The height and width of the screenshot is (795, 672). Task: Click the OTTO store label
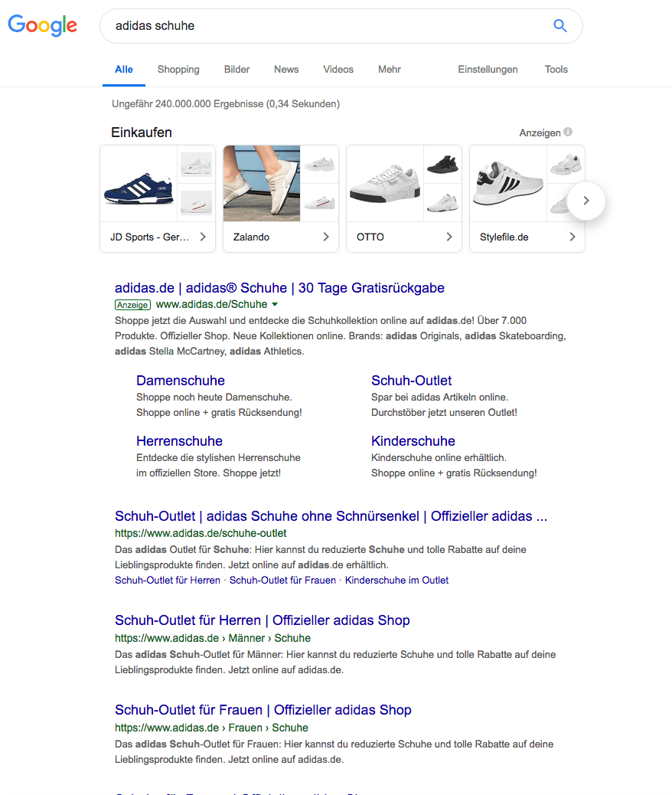click(370, 237)
